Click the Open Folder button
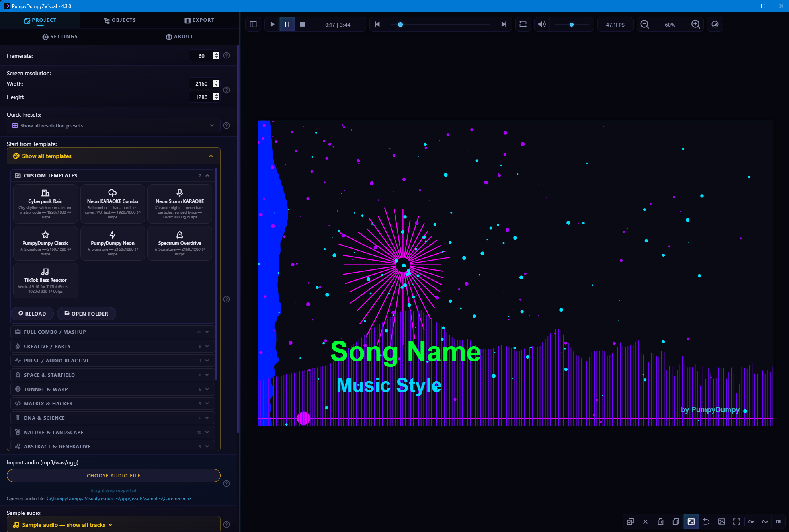Viewport: 789px width, 532px height. (86, 314)
